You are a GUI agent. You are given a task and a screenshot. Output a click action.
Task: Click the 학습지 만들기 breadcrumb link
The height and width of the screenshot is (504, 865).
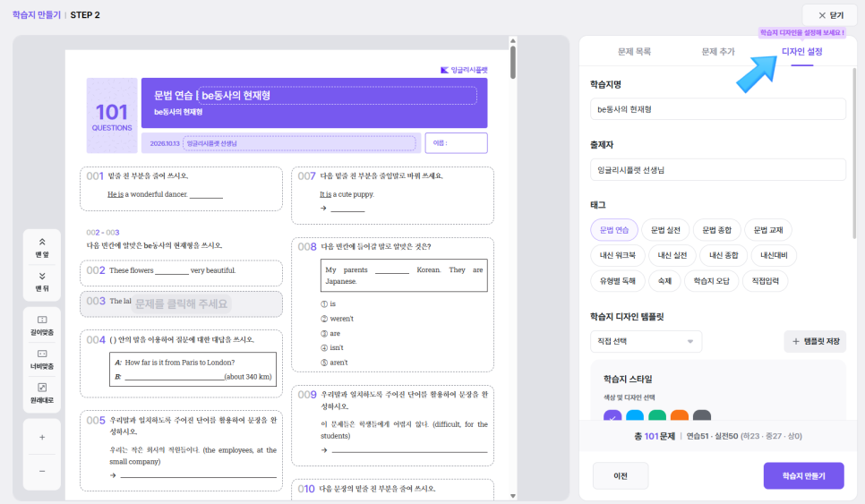[x=37, y=15]
